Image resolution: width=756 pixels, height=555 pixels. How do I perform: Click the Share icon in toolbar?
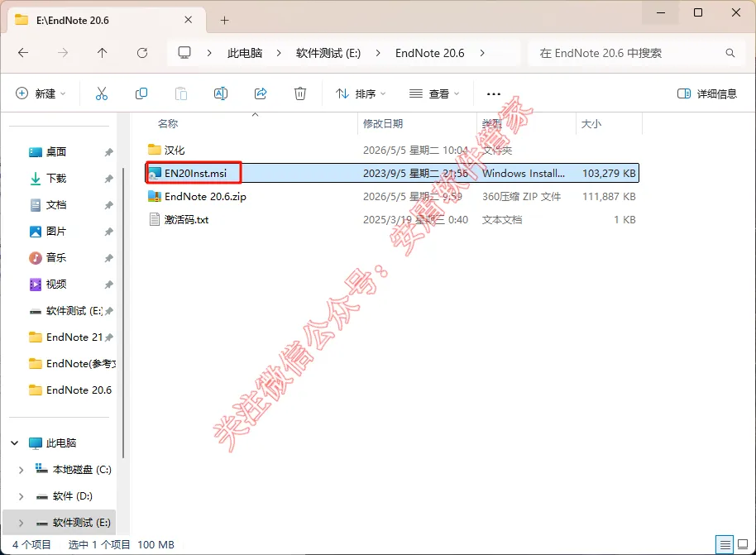coord(261,93)
